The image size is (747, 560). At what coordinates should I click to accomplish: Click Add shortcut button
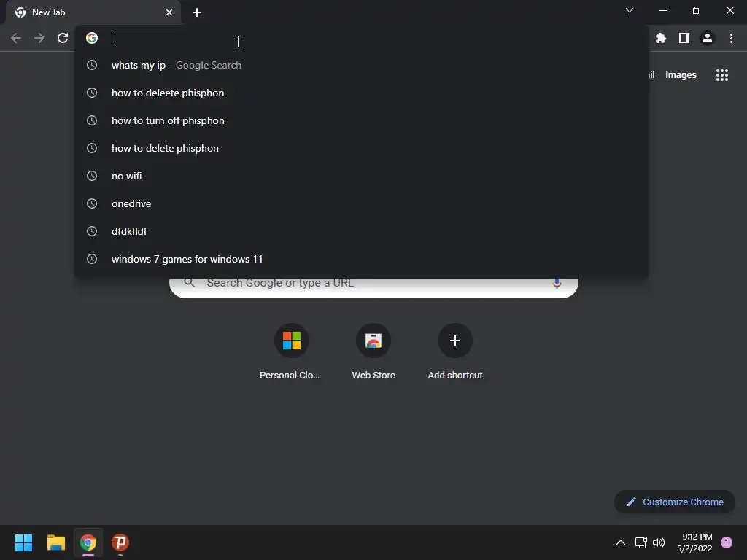pos(455,352)
